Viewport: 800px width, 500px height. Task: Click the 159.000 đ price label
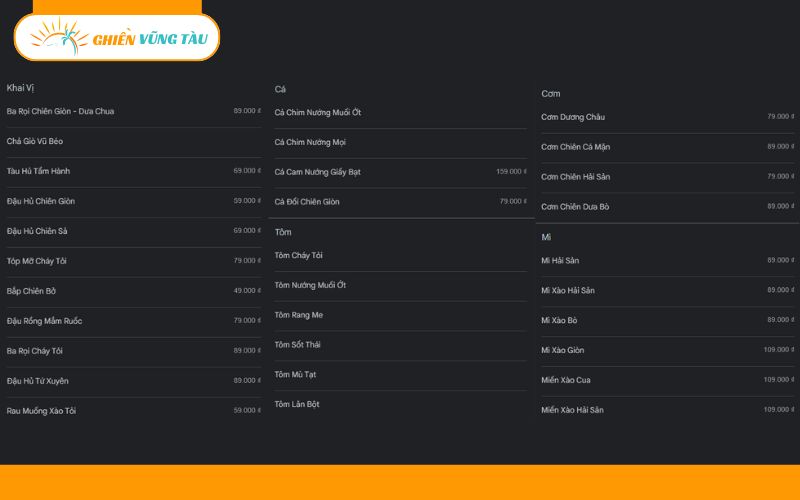(x=511, y=172)
